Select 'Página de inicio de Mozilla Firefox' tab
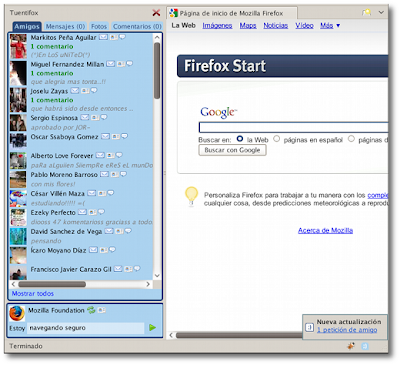 click(232, 13)
